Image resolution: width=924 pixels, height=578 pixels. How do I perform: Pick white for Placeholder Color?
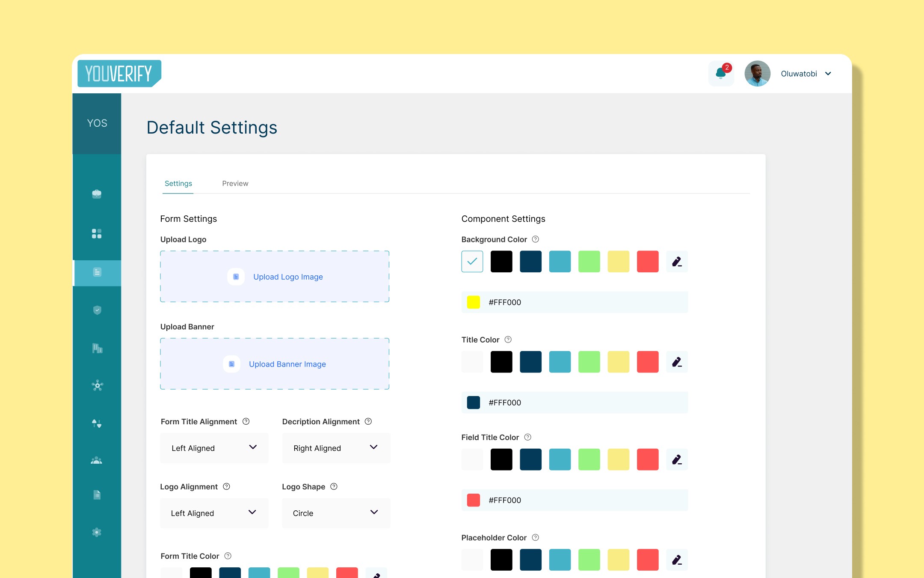(472, 560)
